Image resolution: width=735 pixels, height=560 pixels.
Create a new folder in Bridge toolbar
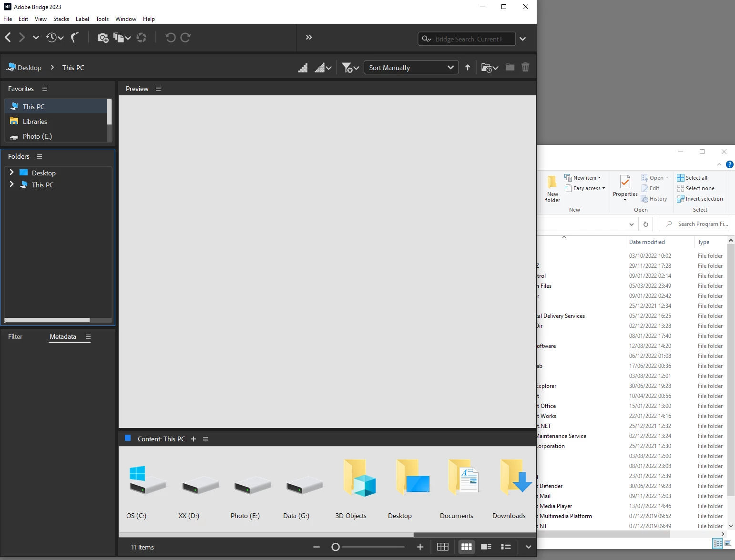pyautogui.click(x=510, y=67)
